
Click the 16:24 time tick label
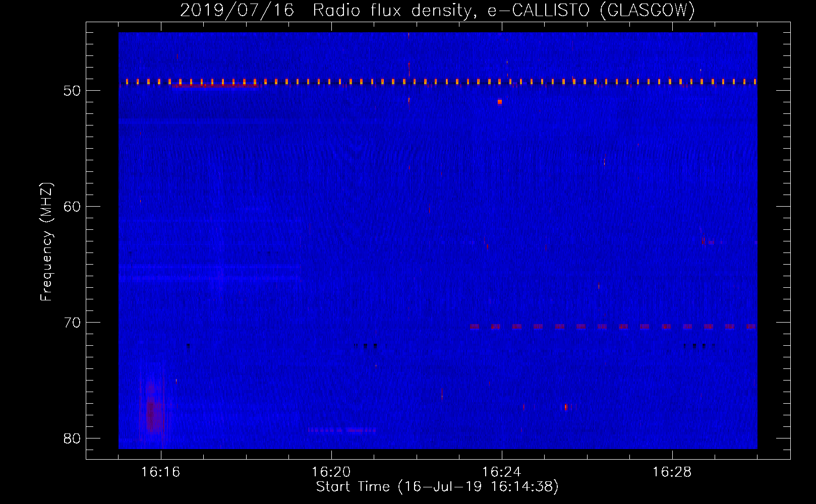[501, 472]
